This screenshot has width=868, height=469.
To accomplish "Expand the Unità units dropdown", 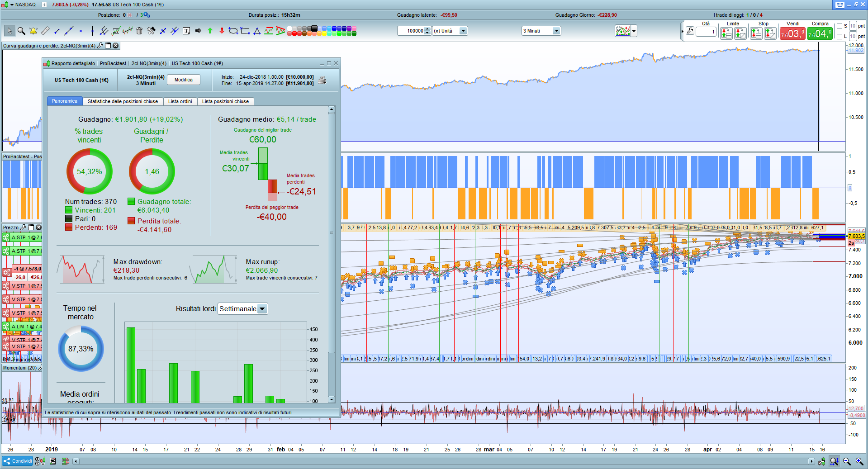I will (x=463, y=31).
